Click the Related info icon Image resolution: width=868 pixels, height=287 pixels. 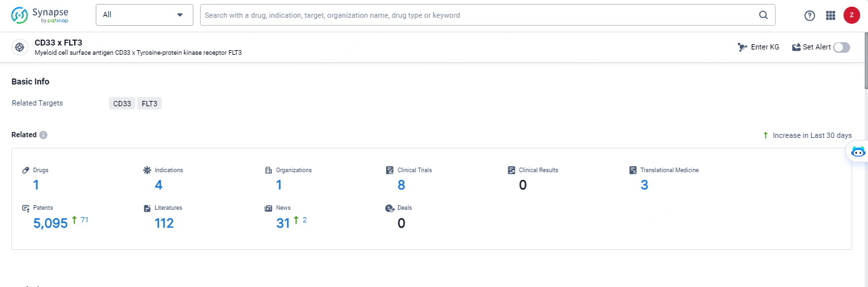pyautogui.click(x=43, y=135)
